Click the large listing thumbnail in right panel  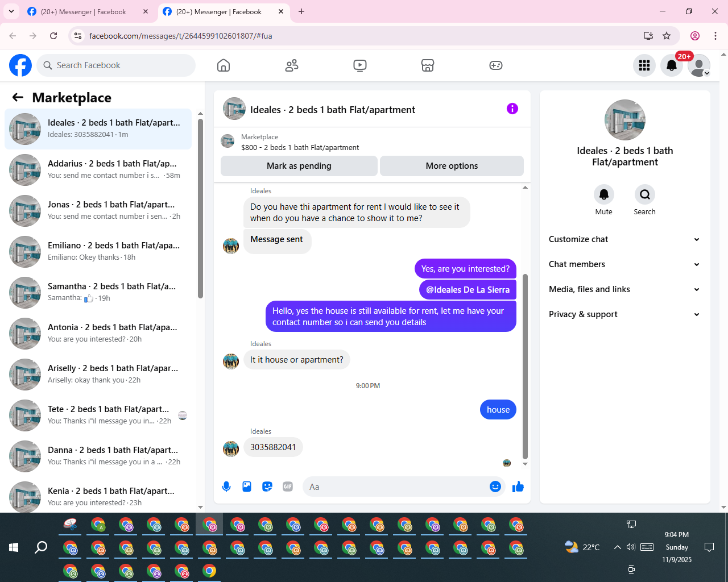click(625, 120)
